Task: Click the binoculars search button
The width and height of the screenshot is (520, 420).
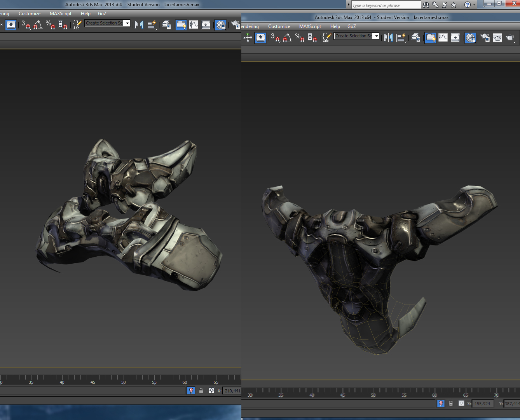Action: (x=426, y=5)
